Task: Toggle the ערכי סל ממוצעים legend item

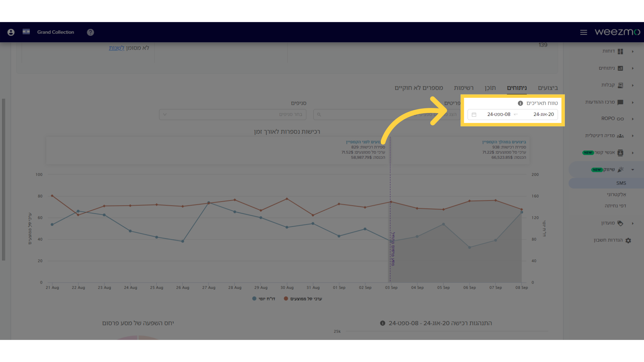Action: click(303, 299)
